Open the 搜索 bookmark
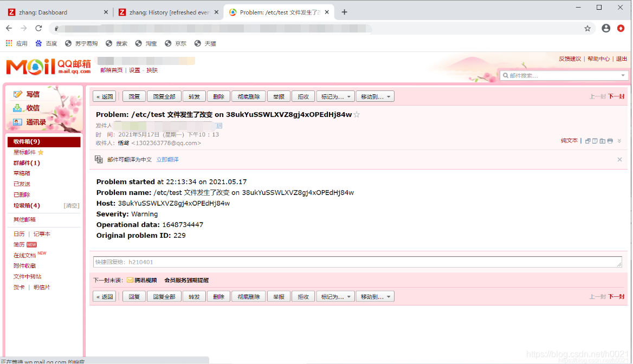 [117, 43]
